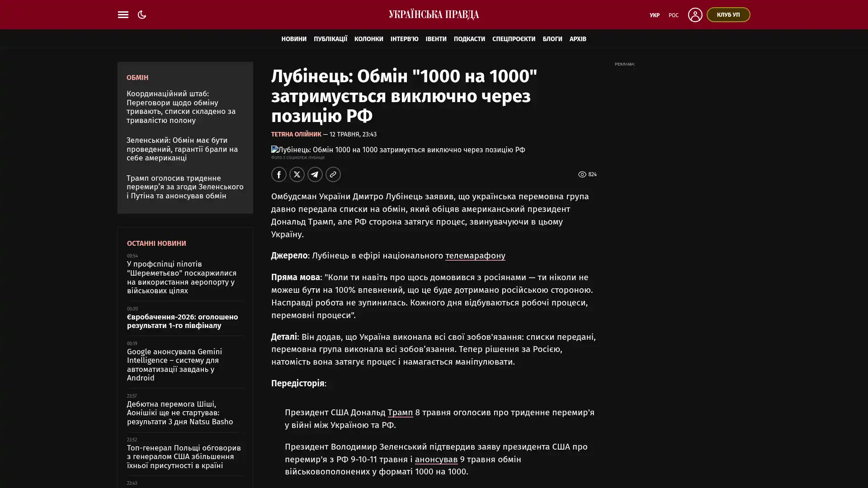Share article on X (Twitter)
This screenshot has height=488, width=868.
coord(297,174)
